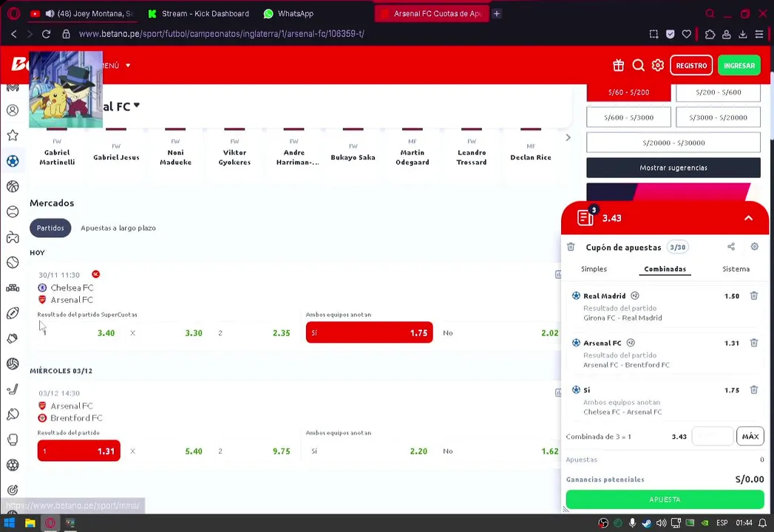Open browser downloads icon
774x532 pixels.
[742, 34]
